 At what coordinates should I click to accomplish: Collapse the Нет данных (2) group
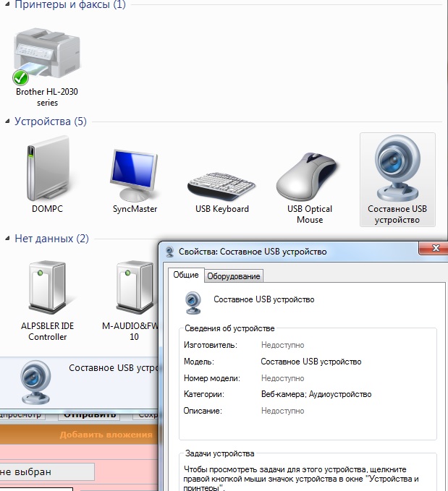click(7, 239)
